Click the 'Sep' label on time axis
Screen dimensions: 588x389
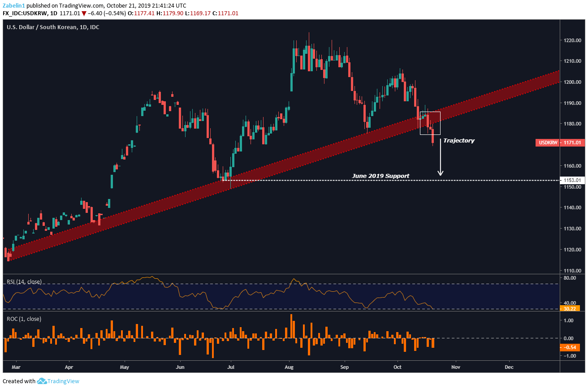(x=345, y=367)
